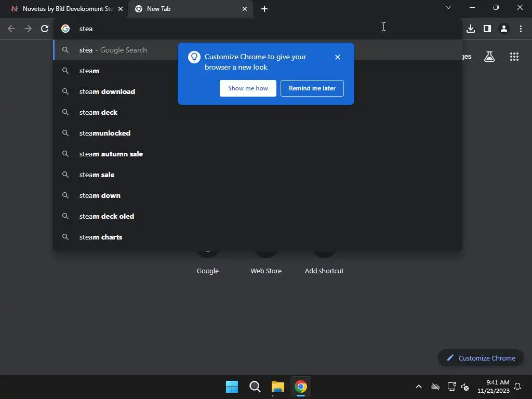Open Windows taskbar search
The width and height of the screenshot is (532, 399).
pos(255,387)
